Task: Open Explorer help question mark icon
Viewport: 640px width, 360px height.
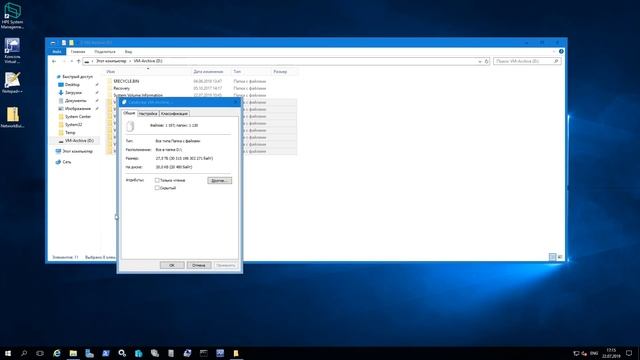Action: coord(561,51)
